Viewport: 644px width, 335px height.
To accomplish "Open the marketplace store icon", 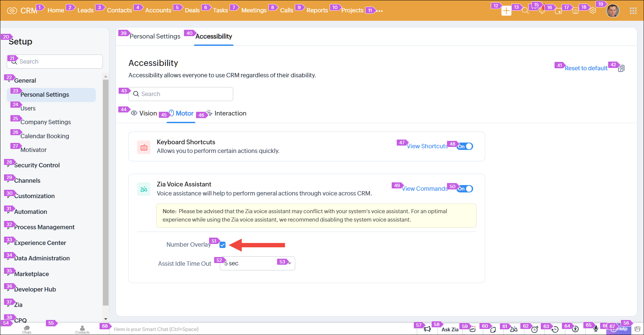I will 575,11.
